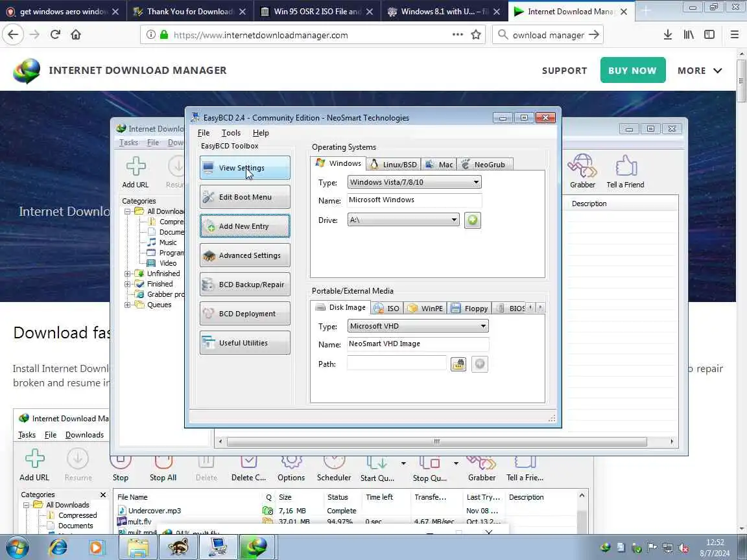Move media tabs left with arrow
747x560 pixels.
click(x=530, y=308)
